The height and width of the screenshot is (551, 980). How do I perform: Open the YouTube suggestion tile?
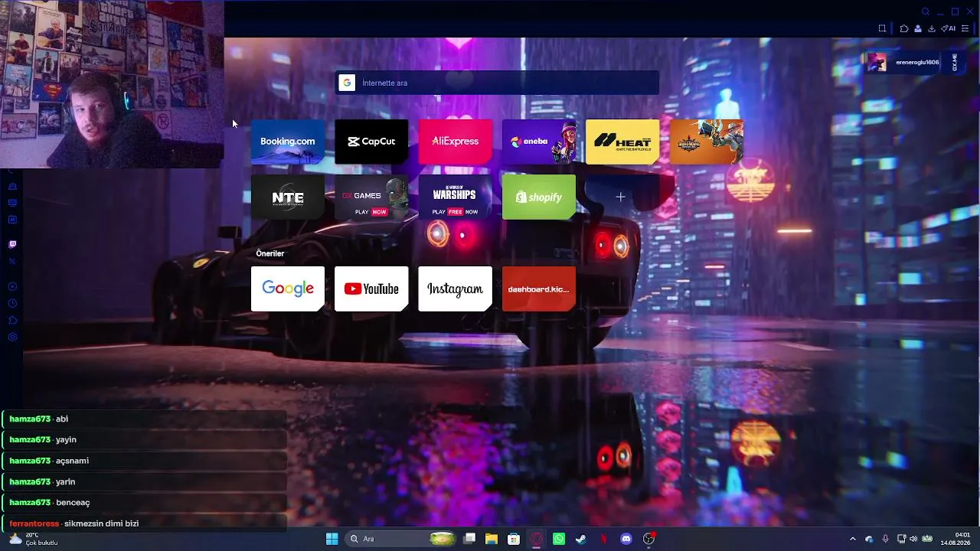pos(371,289)
